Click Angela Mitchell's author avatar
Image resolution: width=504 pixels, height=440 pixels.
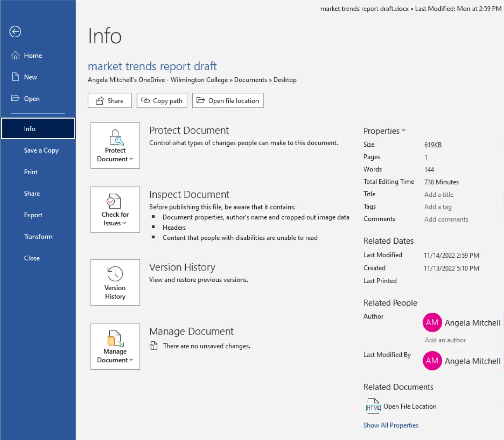point(432,322)
